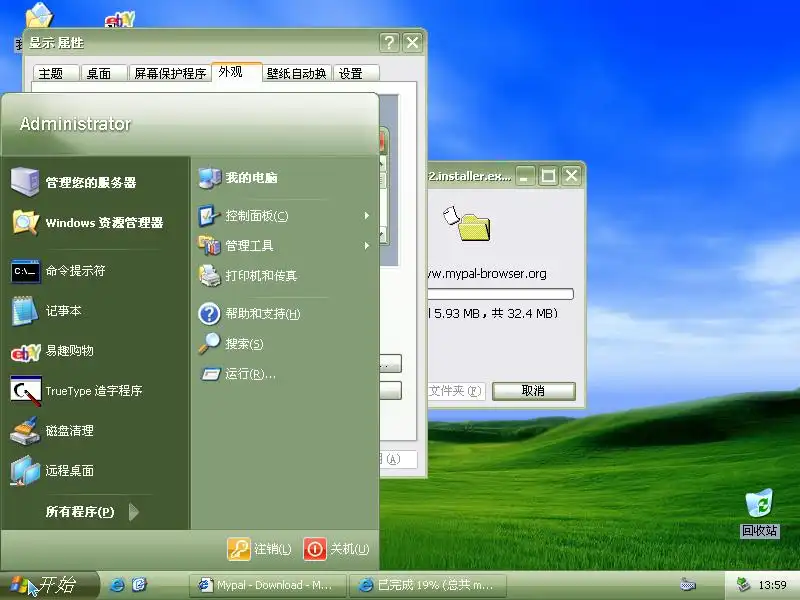Click the 开始 Start button
Screen dimensions: 800x600
(49, 585)
